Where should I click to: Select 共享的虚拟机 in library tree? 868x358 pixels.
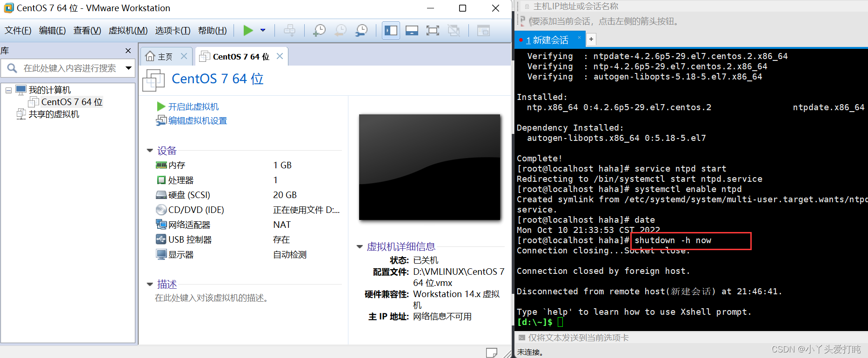[54, 114]
